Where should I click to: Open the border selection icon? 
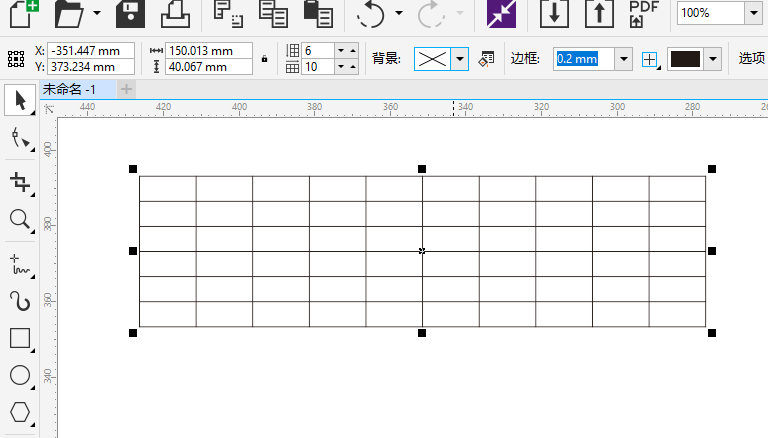650,59
